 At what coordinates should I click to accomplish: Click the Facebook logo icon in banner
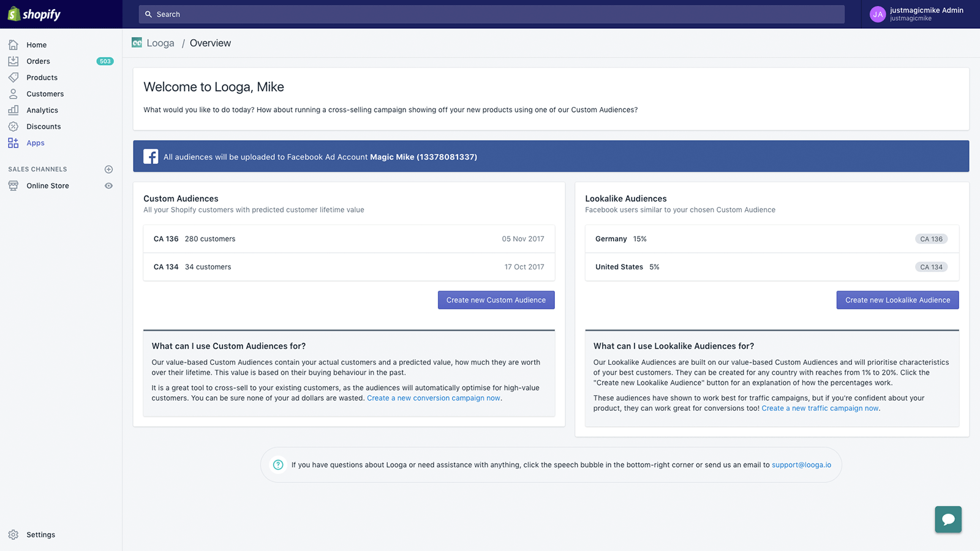151,156
